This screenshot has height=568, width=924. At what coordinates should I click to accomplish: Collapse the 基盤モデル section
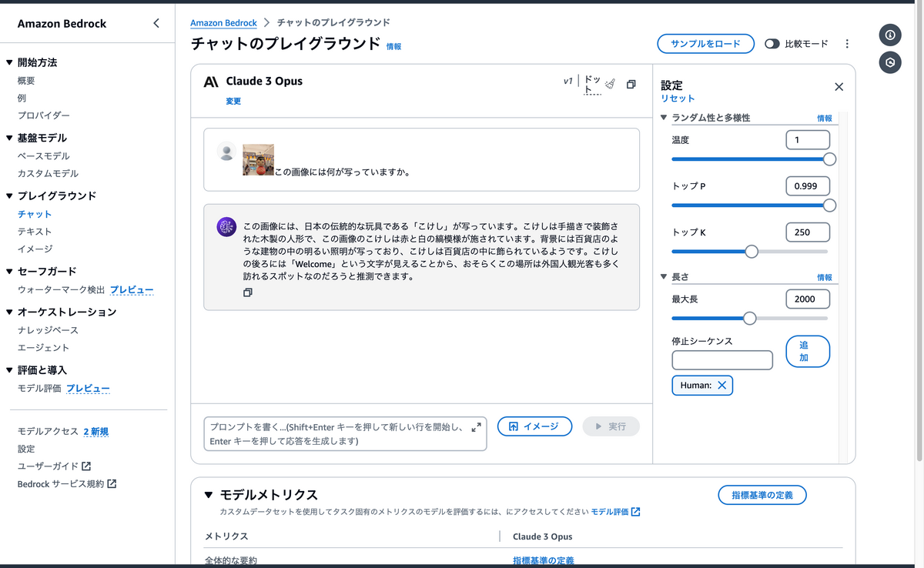pos(9,138)
